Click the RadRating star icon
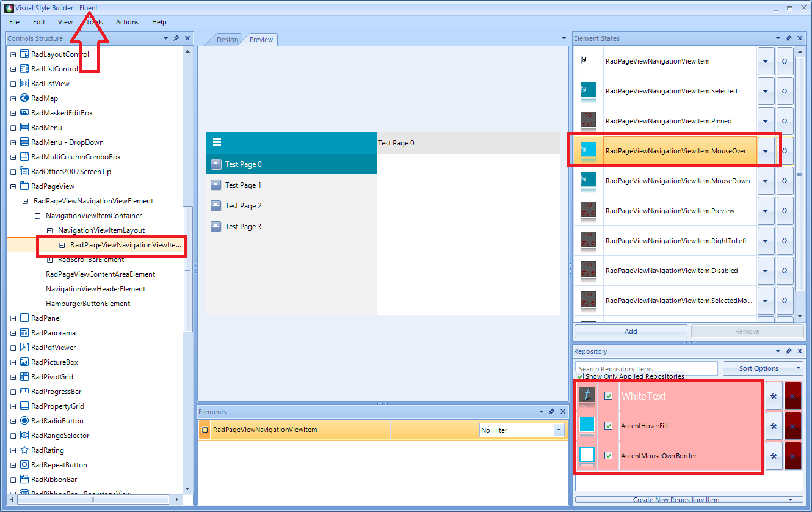Image resolution: width=812 pixels, height=512 pixels. (x=24, y=450)
